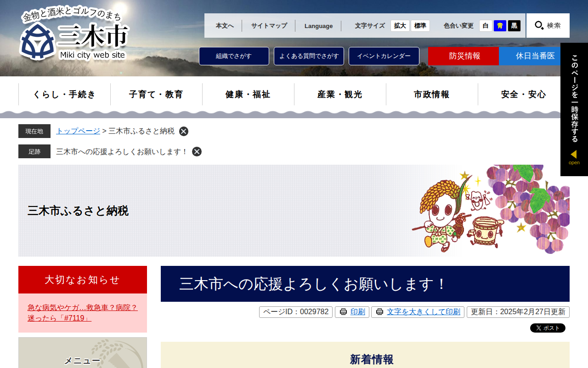
Task: Open search via magnifier icon
Action: point(548,25)
